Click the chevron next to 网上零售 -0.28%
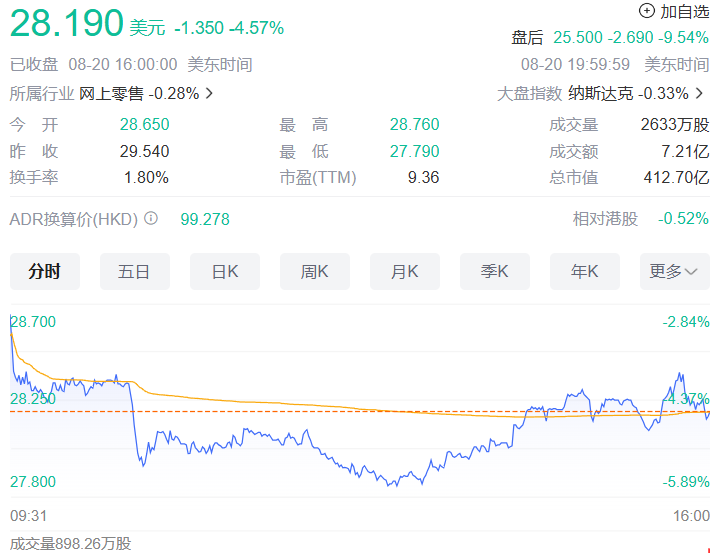 click(x=208, y=94)
